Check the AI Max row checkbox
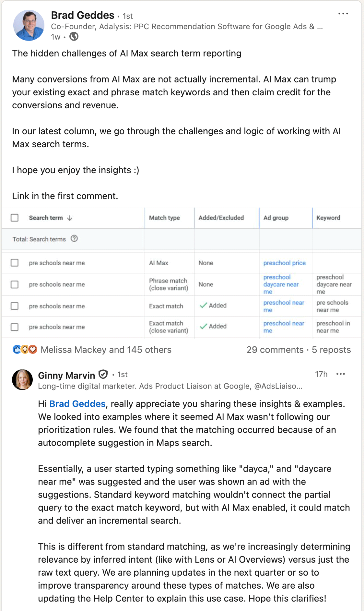 coord(15,263)
